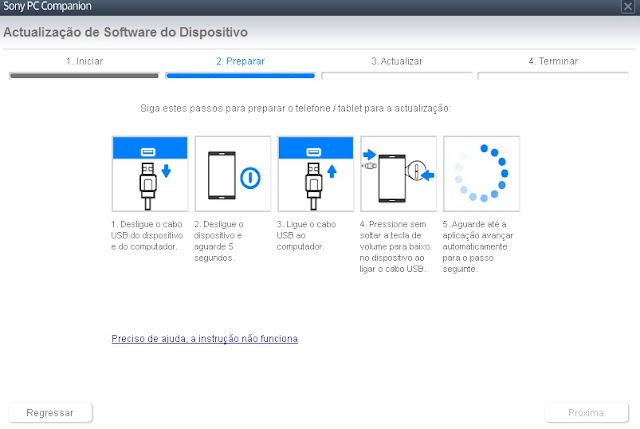Screen dimensions: 640x429
Task: Open the 'Preciso de ajuda' help link
Action: pos(204,339)
